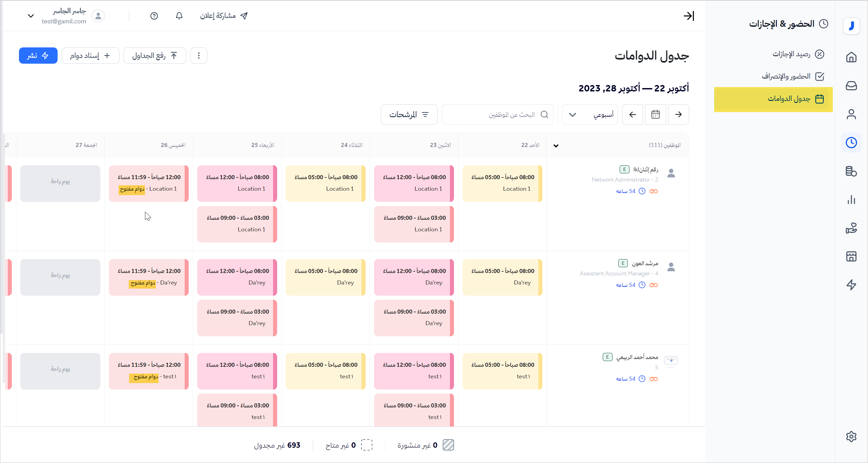
Task: Expand the weekly view dropdown
Action: [x=590, y=114]
